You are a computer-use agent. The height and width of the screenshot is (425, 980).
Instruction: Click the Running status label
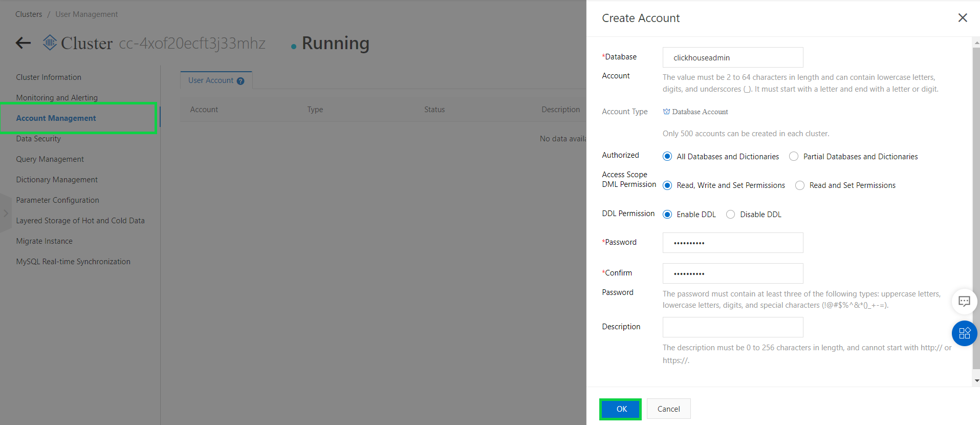click(336, 43)
